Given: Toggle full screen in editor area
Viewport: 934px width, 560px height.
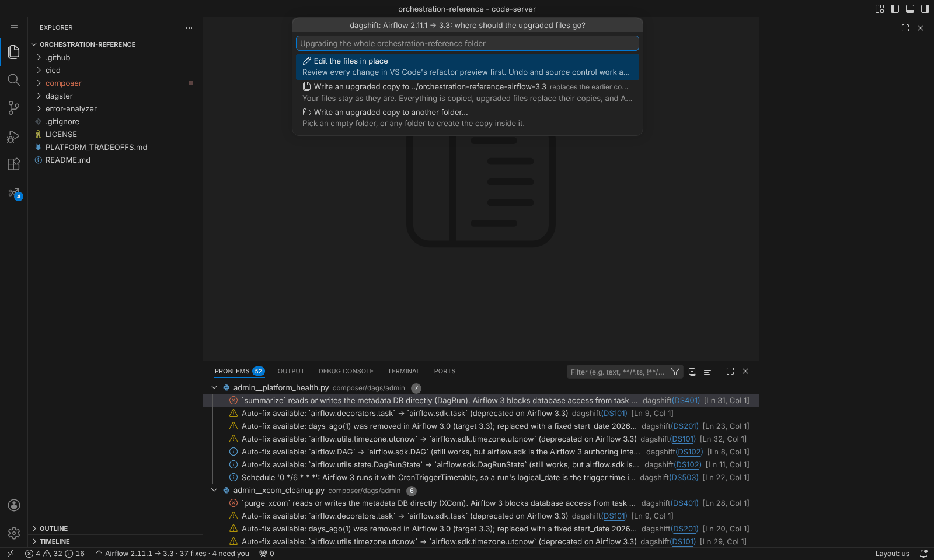Looking at the screenshot, I should tap(905, 28).
